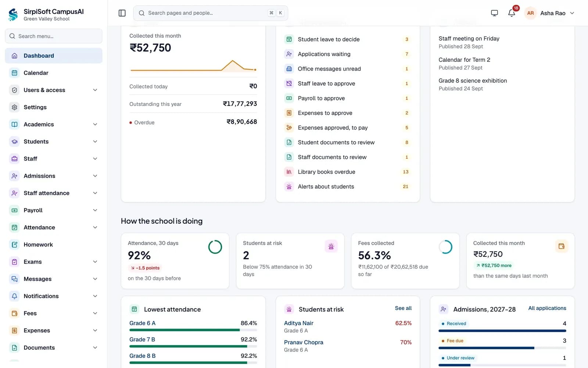
Task: Click the Calendar icon in sidebar
Action: (x=14, y=73)
